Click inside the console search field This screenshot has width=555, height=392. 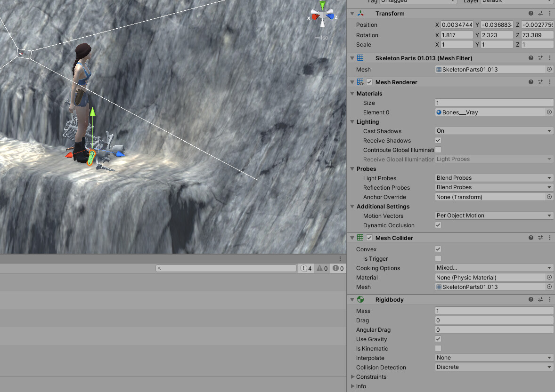(x=226, y=268)
